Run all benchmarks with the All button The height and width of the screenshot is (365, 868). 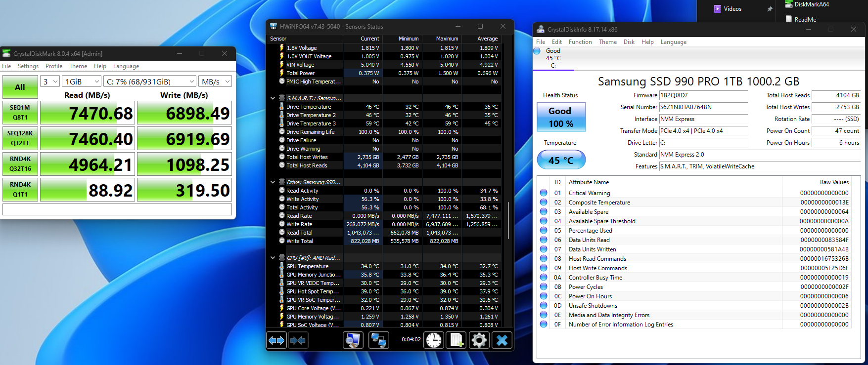pos(20,87)
